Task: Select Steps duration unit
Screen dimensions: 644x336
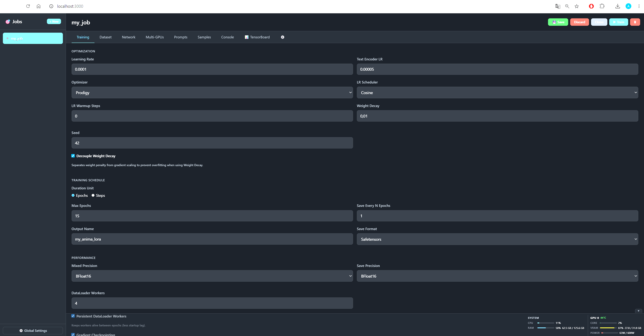Action: 93,195
